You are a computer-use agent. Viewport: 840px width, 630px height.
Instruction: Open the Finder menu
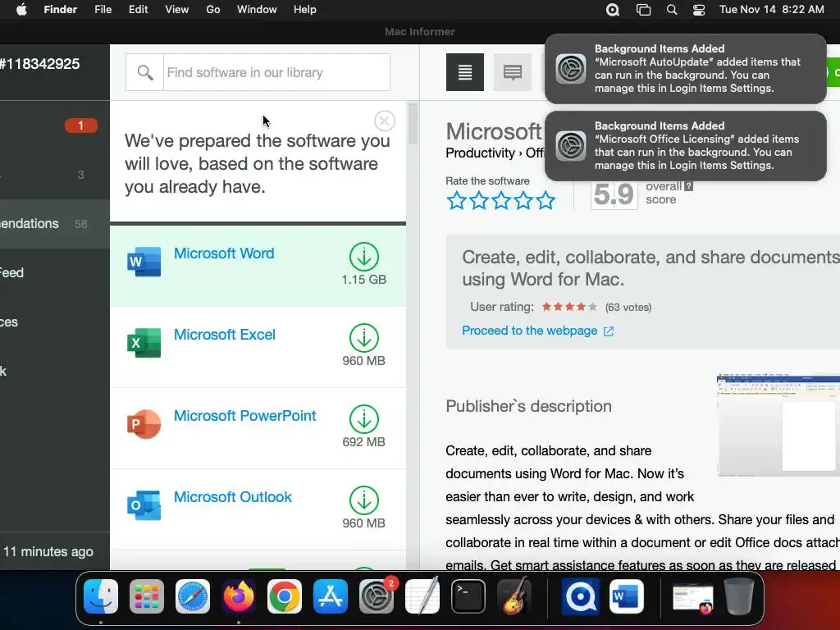click(x=61, y=10)
